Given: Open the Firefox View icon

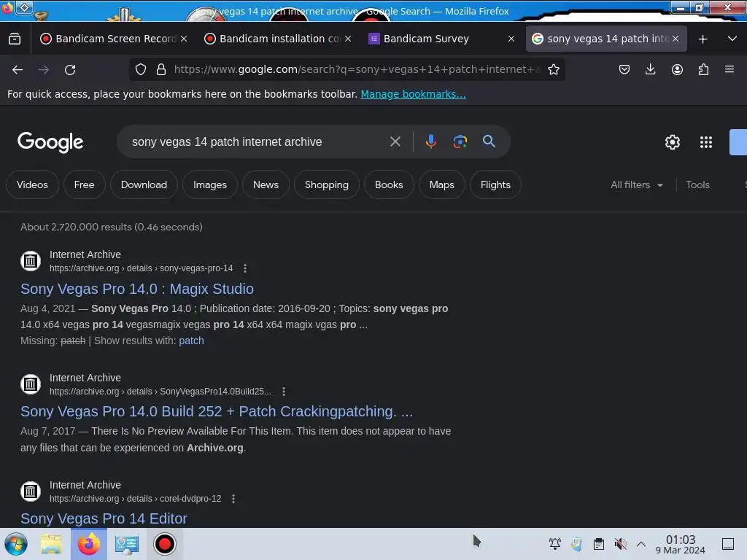Looking at the screenshot, I should click(15, 39).
